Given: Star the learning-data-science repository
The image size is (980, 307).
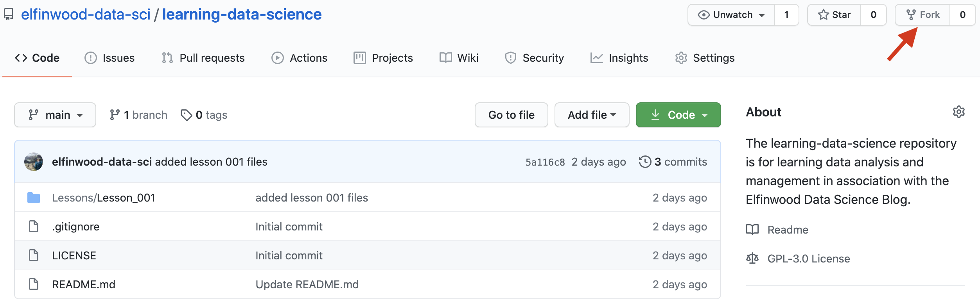Looking at the screenshot, I should click(835, 15).
